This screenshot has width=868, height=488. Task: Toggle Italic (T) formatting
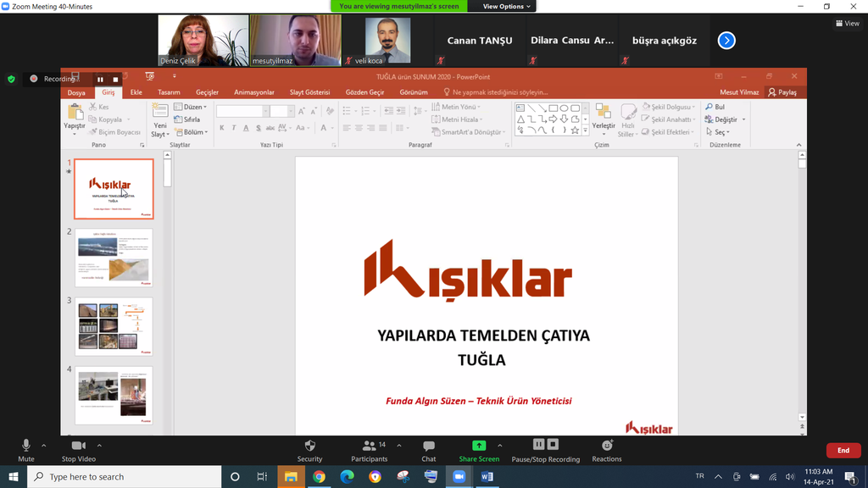click(234, 128)
